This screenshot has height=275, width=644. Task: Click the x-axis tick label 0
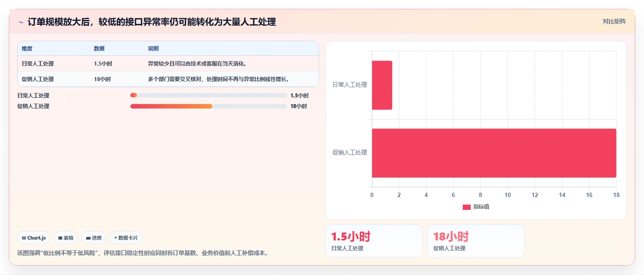[372, 195]
